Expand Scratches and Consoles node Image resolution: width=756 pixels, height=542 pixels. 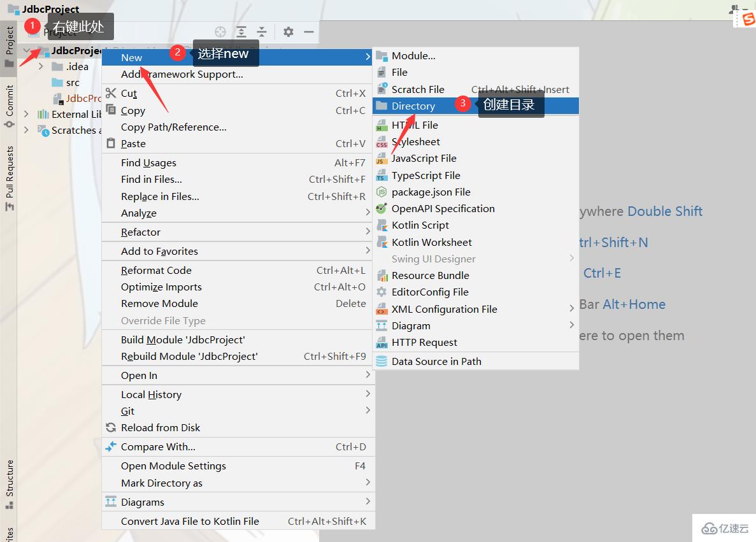pyautogui.click(x=27, y=130)
